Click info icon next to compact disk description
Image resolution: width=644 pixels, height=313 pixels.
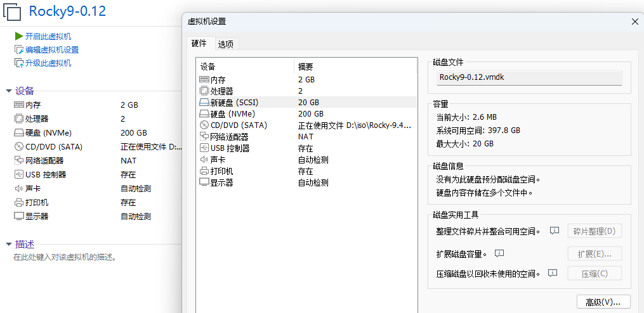point(553,273)
